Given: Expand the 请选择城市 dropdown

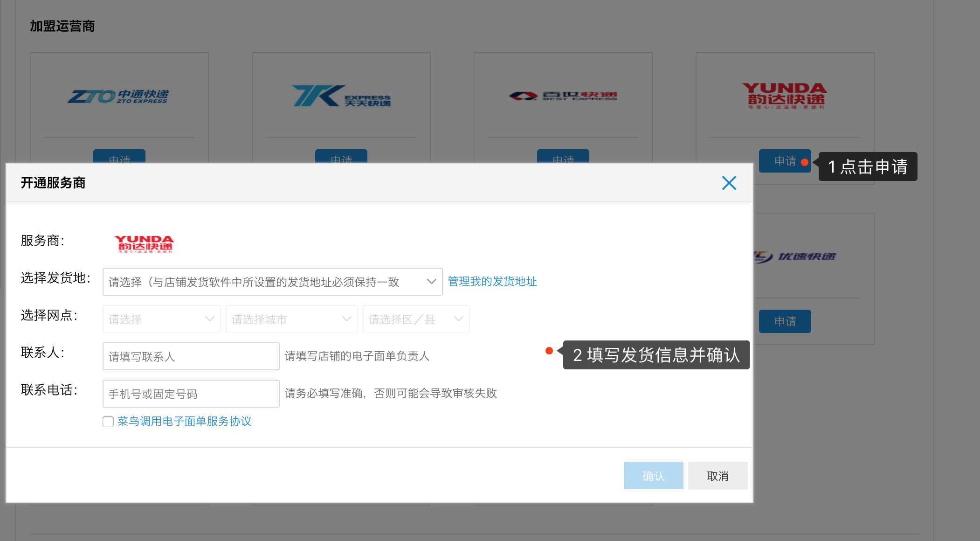Looking at the screenshot, I should [291, 319].
